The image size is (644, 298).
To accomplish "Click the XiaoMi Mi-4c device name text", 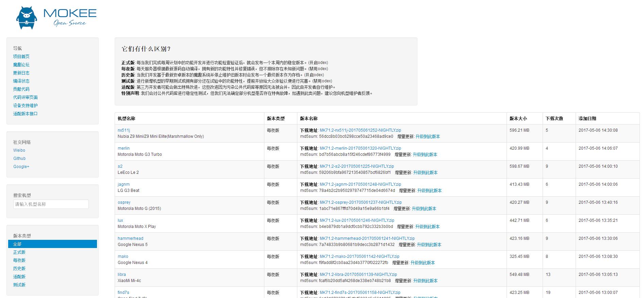I will pyautogui.click(x=129, y=281).
